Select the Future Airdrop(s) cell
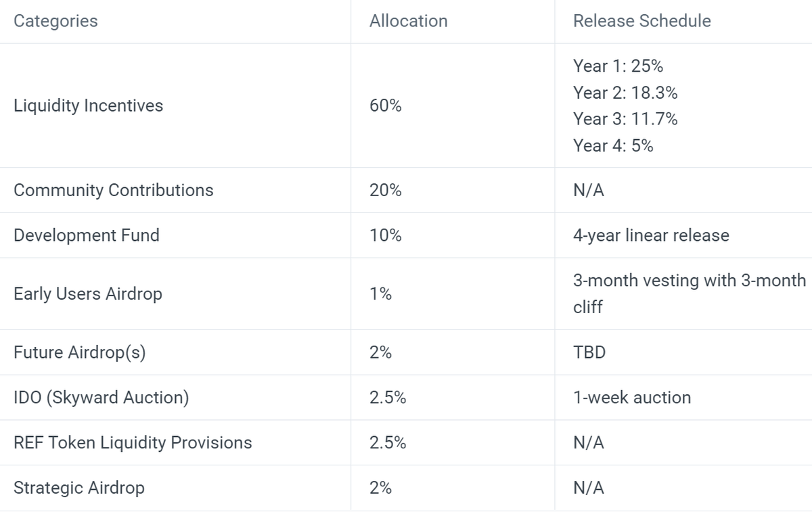 [x=79, y=352]
